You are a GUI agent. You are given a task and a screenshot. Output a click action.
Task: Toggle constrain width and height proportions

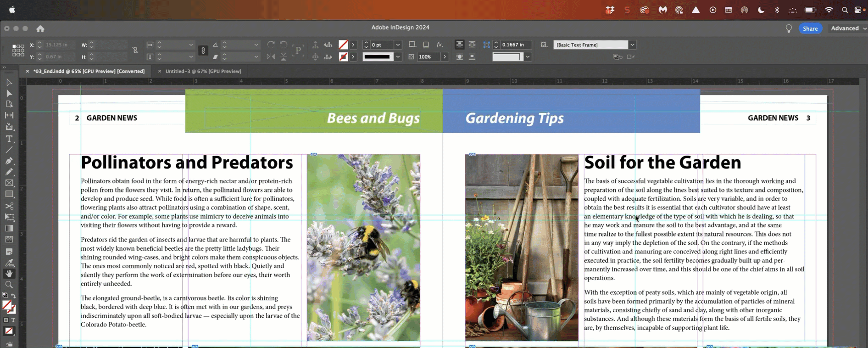pos(135,50)
